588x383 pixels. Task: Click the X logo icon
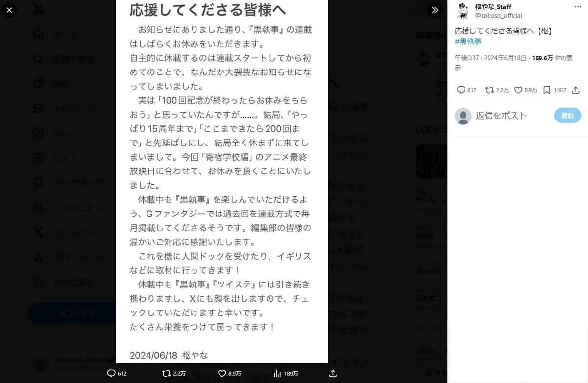click(x=38, y=10)
